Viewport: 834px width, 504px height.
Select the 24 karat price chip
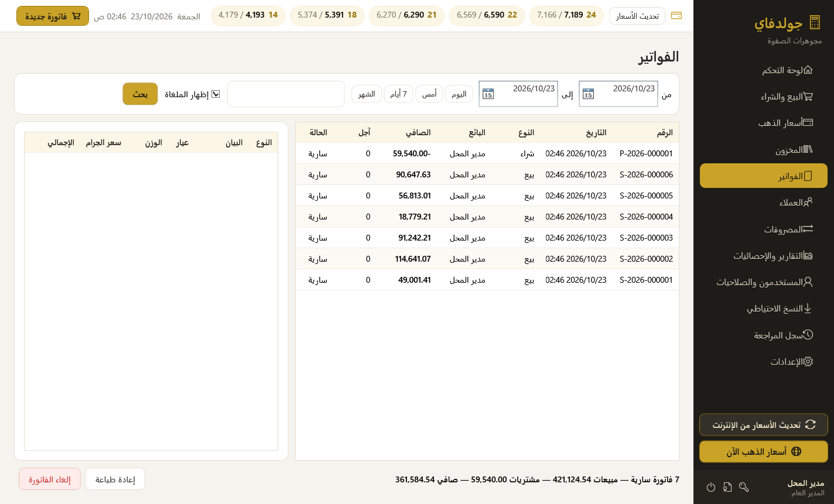[566, 15]
